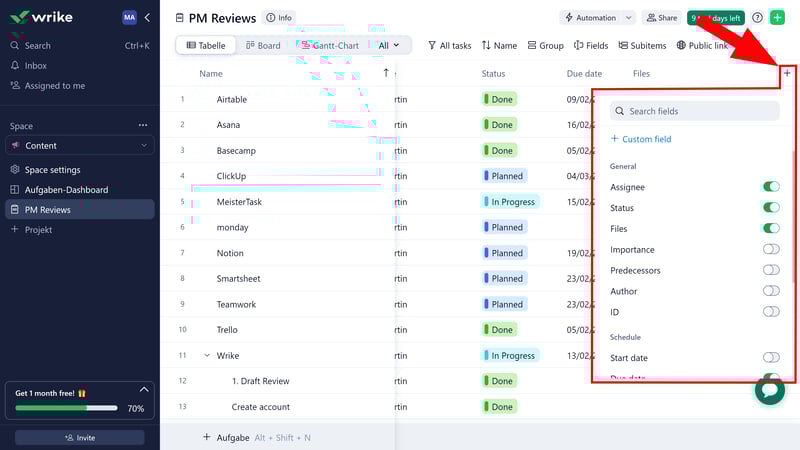The height and width of the screenshot is (450, 800).
Task: Switch to the Board view tab
Action: (x=263, y=45)
